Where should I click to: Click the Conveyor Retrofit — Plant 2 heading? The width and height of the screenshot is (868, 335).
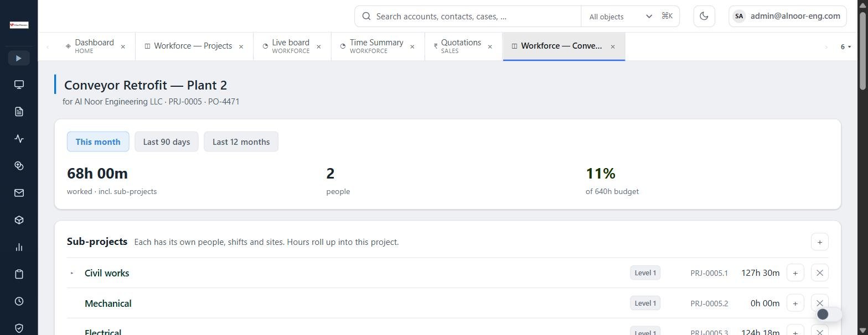[146, 85]
